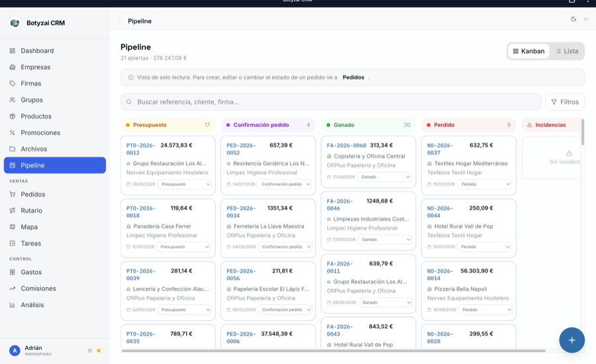The width and height of the screenshot is (596, 364).
Task: Open Promociones percent icon
Action: (x=12, y=132)
